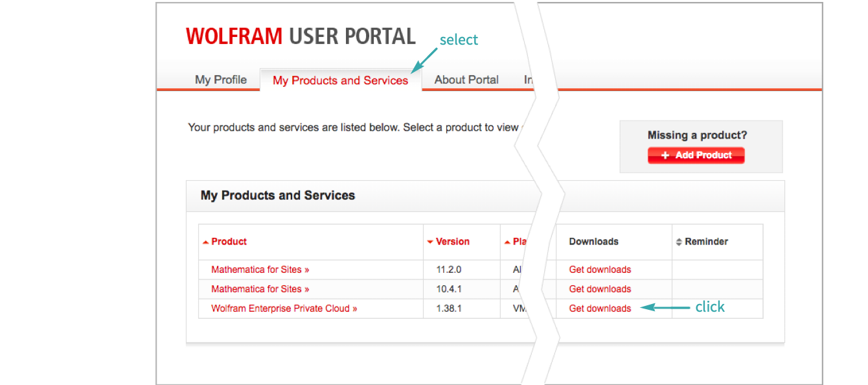
Task: Click the 1.38.1 version cell
Action: 450,309
